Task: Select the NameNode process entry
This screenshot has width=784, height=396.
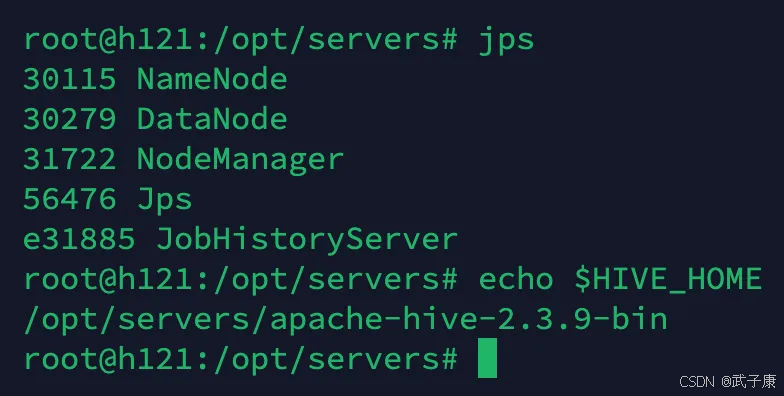Action: pos(155,80)
